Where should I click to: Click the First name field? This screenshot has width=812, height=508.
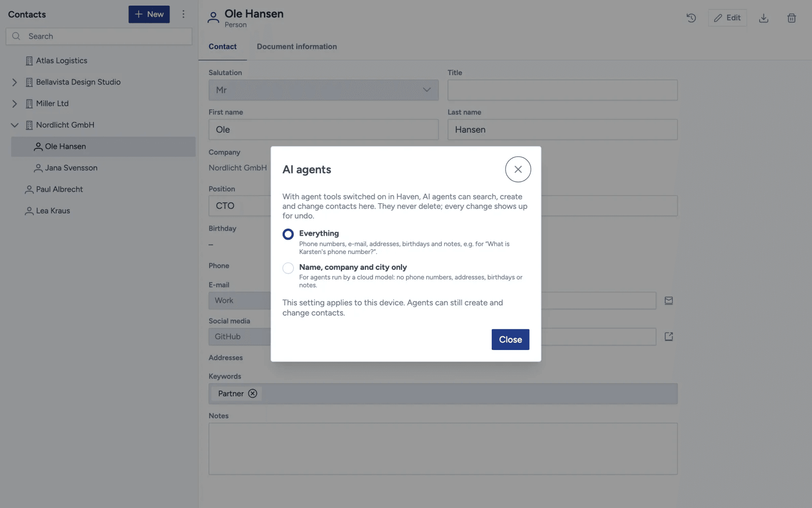tap(323, 130)
